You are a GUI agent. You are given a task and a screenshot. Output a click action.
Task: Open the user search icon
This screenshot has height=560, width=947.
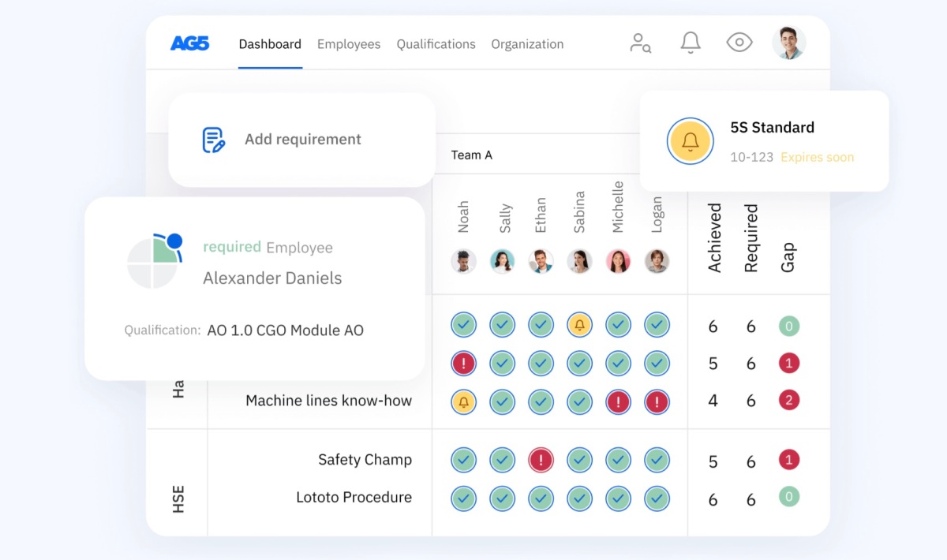640,43
